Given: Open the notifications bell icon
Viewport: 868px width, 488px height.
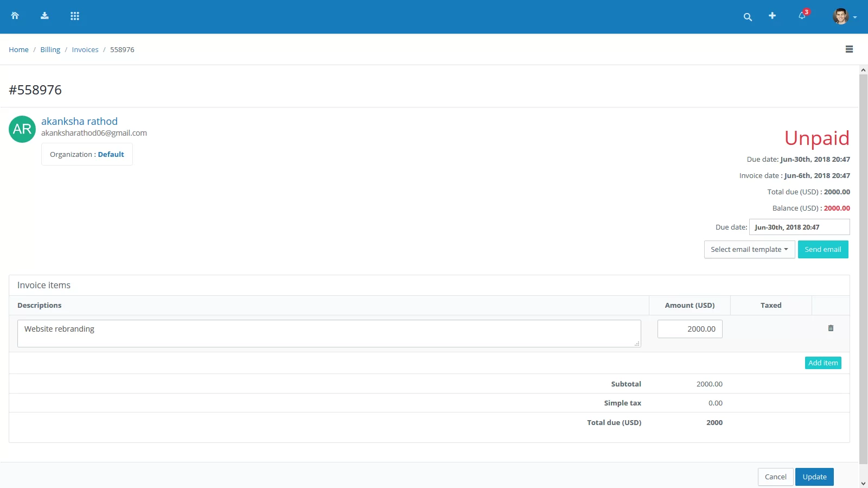Looking at the screenshot, I should [x=802, y=16].
